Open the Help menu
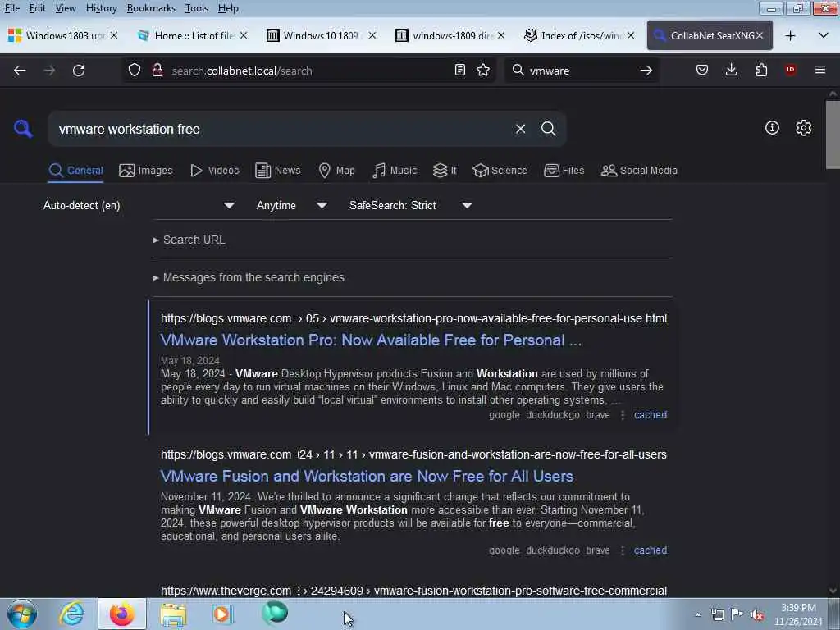Screen dimensions: 840x630 [x=228, y=8]
